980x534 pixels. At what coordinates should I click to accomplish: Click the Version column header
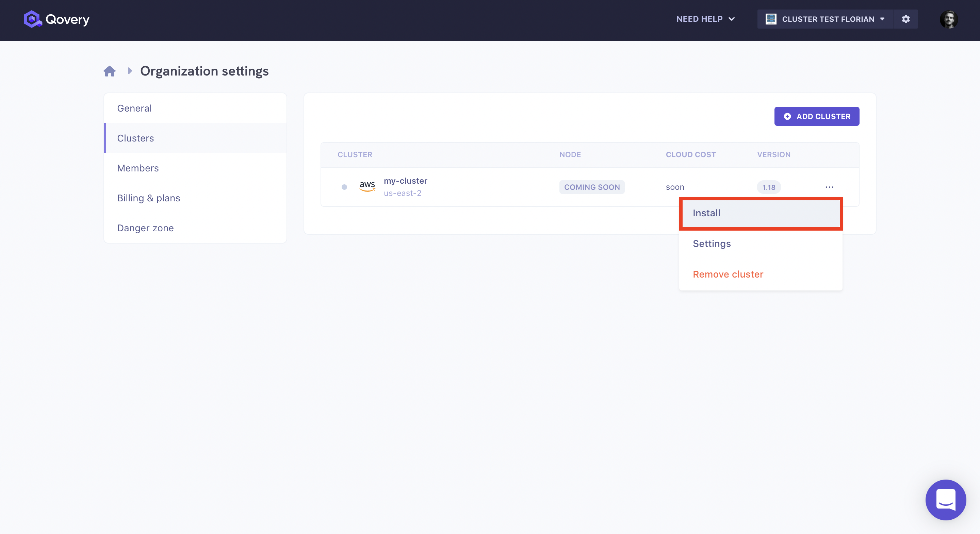click(774, 154)
